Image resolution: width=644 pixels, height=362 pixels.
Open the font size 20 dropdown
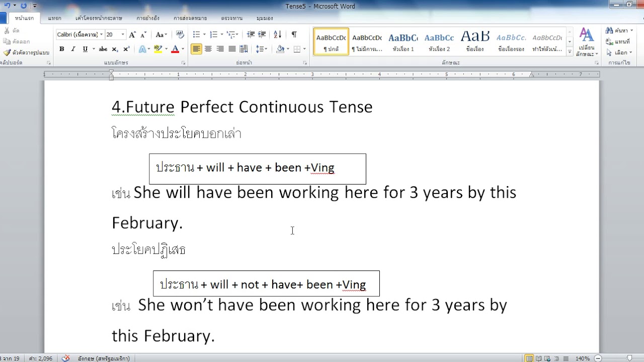pos(123,35)
